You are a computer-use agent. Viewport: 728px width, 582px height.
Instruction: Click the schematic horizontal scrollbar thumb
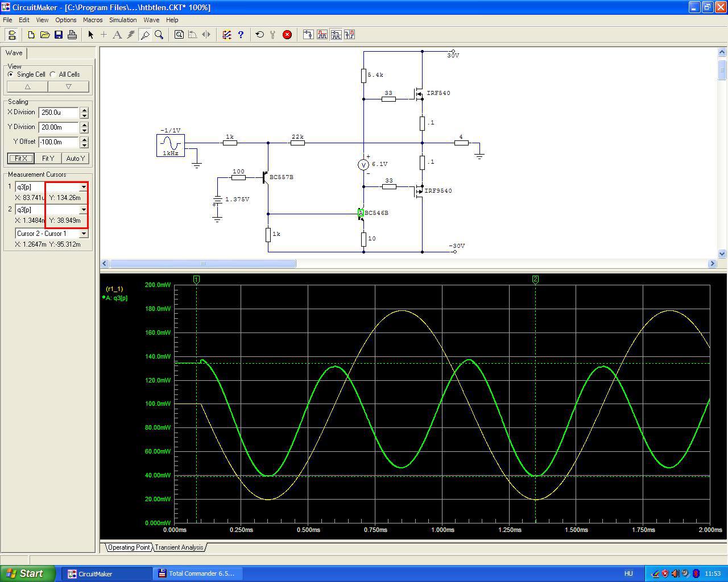pos(202,264)
